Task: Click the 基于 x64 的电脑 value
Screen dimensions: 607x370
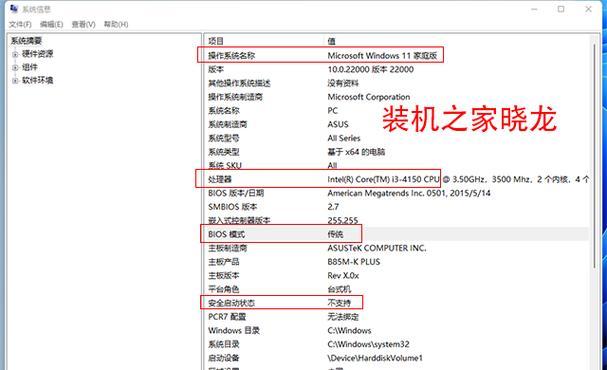Action: pos(356,152)
